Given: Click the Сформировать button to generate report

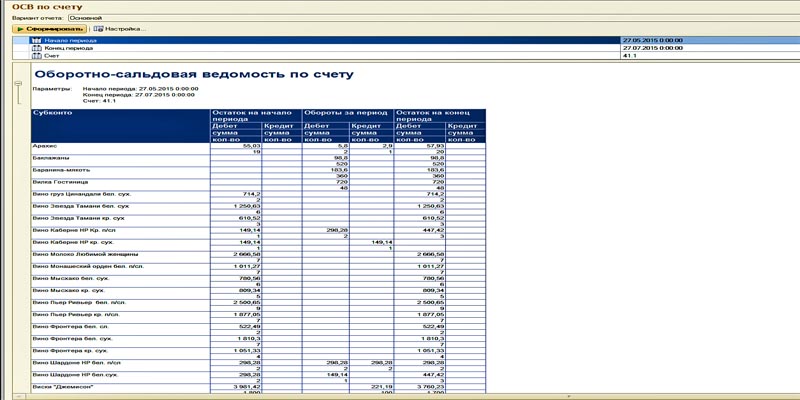Looking at the screenshot, I should tap(50, 29).
